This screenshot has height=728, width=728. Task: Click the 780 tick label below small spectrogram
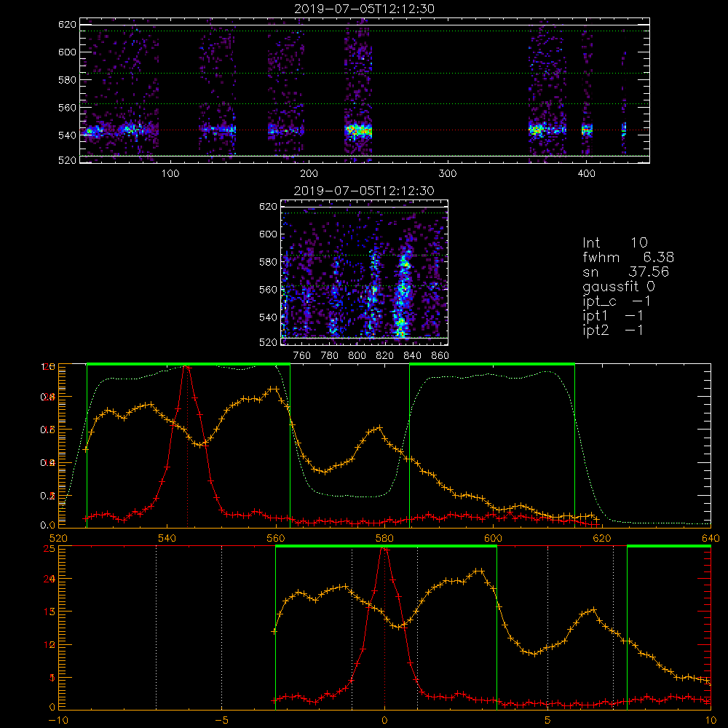point(330,356)
